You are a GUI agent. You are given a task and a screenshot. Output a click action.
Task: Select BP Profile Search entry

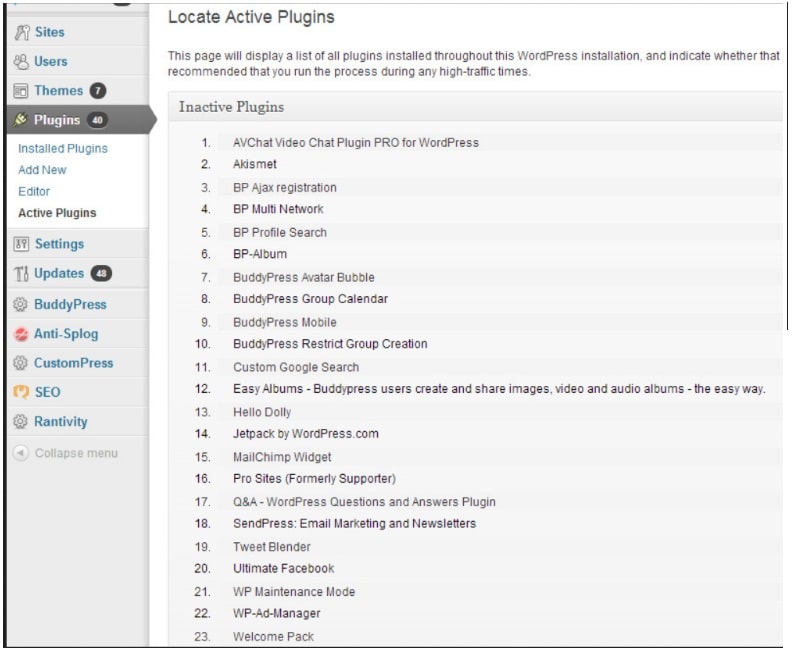pyautogui.click(x=280, y=232)
